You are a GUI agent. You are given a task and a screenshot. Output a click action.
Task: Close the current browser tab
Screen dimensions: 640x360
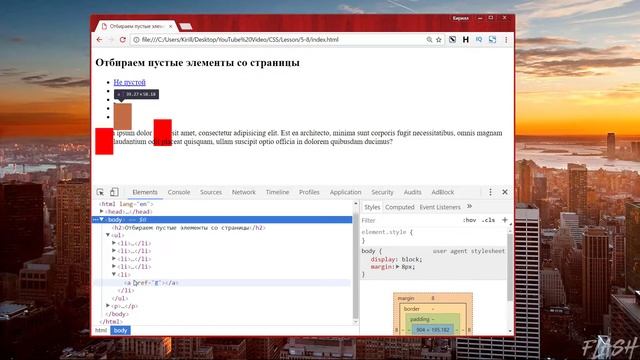pyautogui.click(x=171, y=26)
